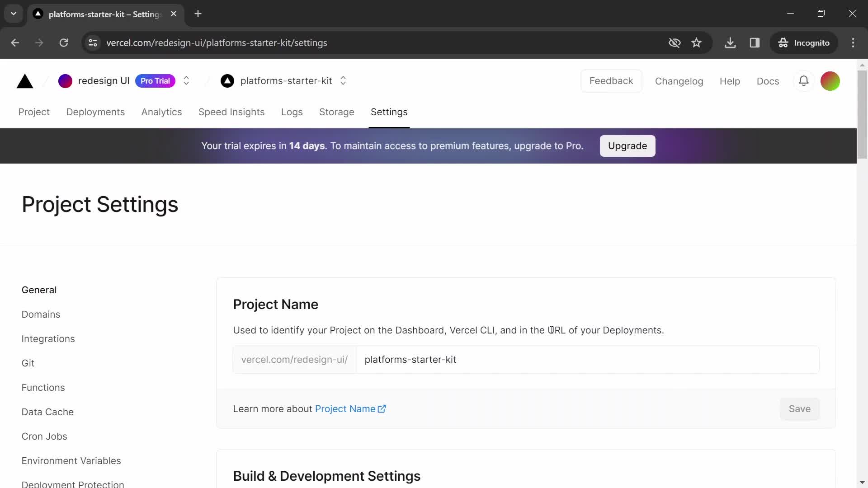Expand the team switcher chevrons
The width and height of the screenshot is (868, 488).
pyautogui.click(x=186, y=81)
